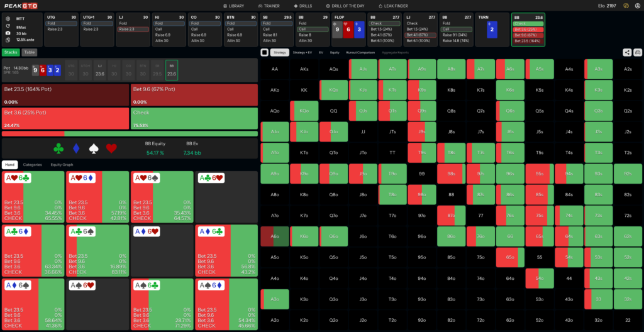The width and height of the screenshot is (644, 332).
Task: Select Bet 3.6 (25%) in the active BB panel
Action: 528,30
